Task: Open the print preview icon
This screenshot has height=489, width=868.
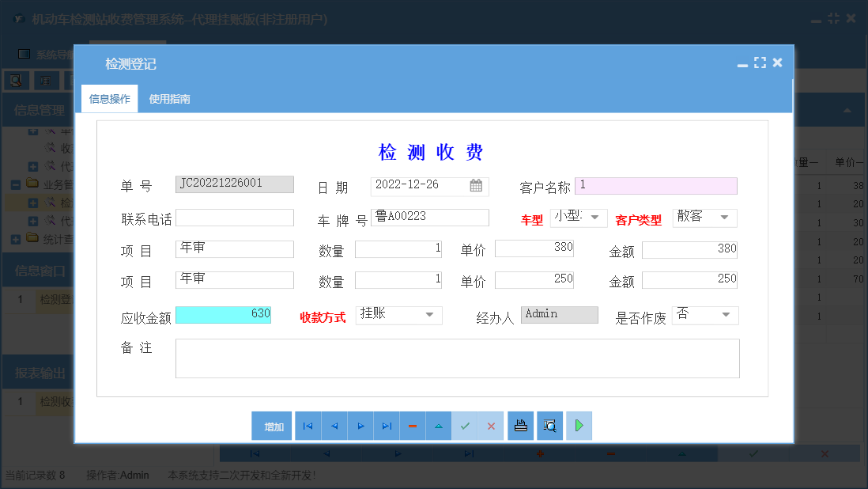Action: (549, 426)
